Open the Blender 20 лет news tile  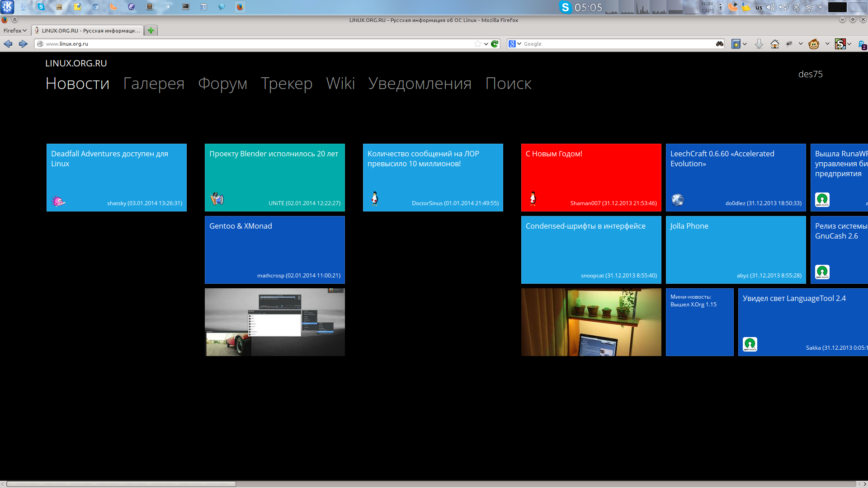coord(275,178)
